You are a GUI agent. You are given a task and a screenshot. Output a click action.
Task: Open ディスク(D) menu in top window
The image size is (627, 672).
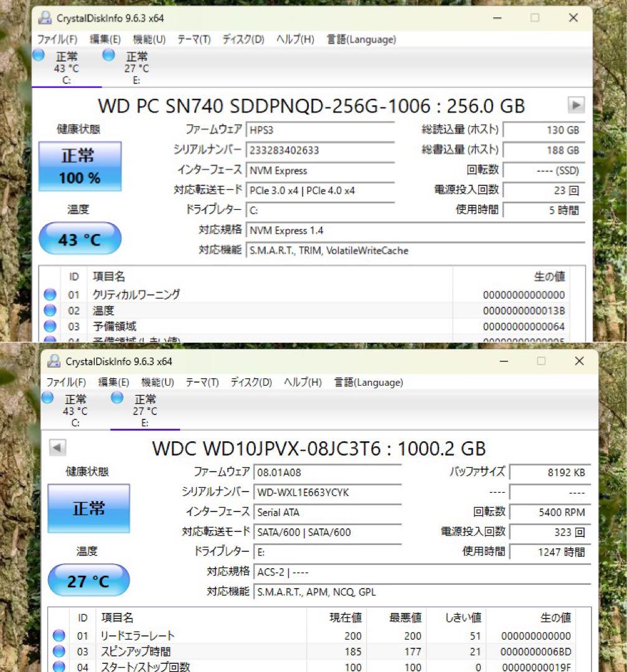[x=243, y=39]
